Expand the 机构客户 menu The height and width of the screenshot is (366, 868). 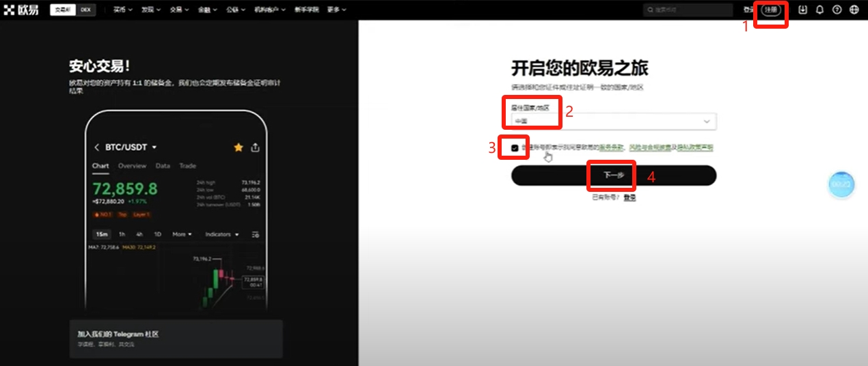pos(269,10)
